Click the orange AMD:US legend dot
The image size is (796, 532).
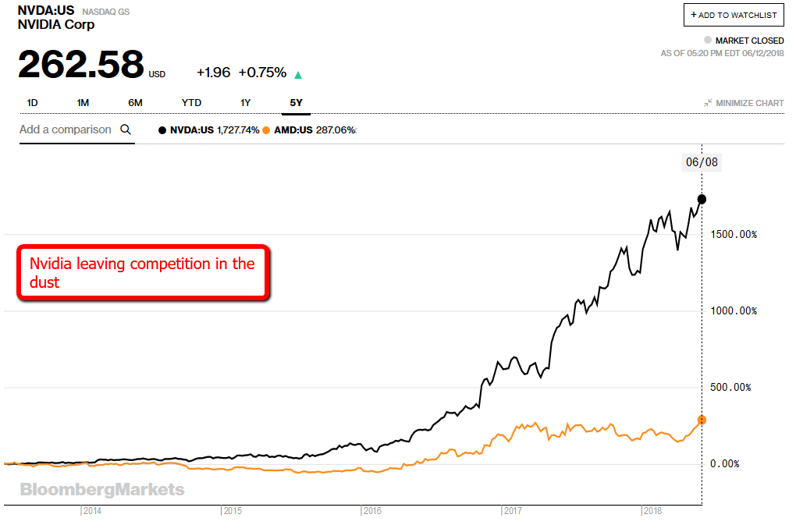266,130
